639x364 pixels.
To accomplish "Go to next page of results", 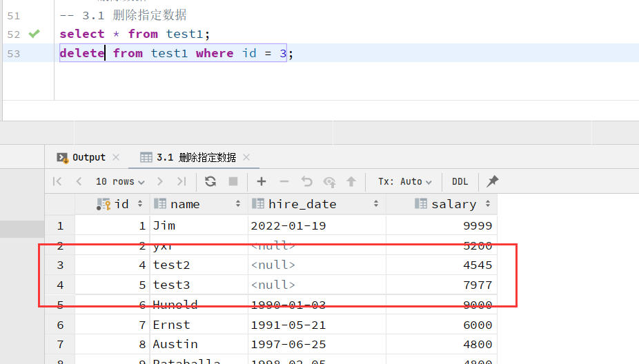I will (x=160, y=181).
